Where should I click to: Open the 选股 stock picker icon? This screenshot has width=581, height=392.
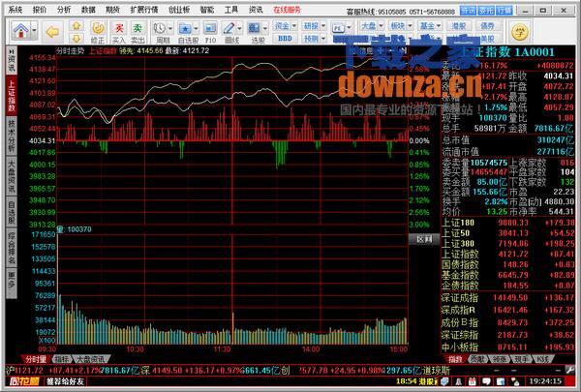254,28
